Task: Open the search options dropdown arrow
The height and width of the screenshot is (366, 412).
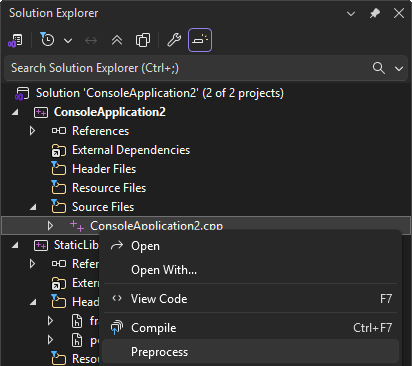Action: click(399, 69)
